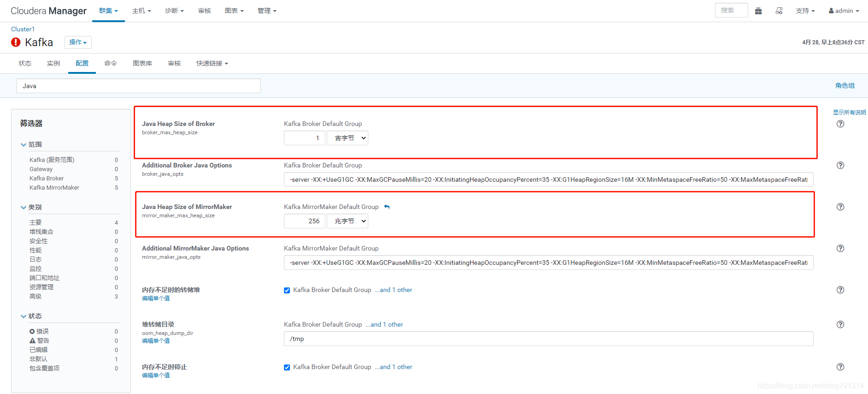Image resolution: width=868 pixels, height=394 pixels.
Task: Edit the Broker heap size value field
Action: click(x=305, y=138)
